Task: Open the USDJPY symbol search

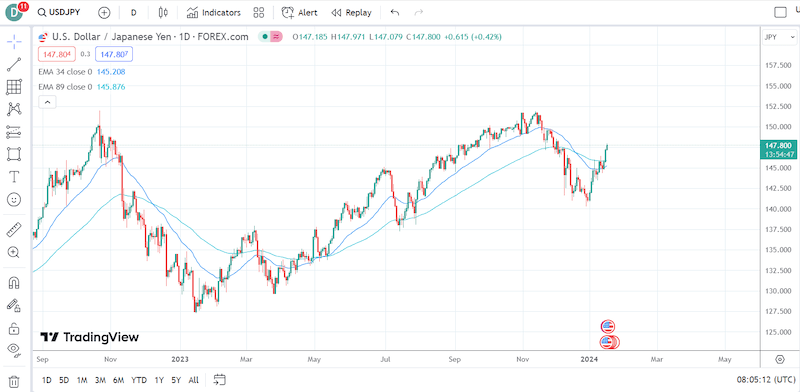Action: (59, 12)
